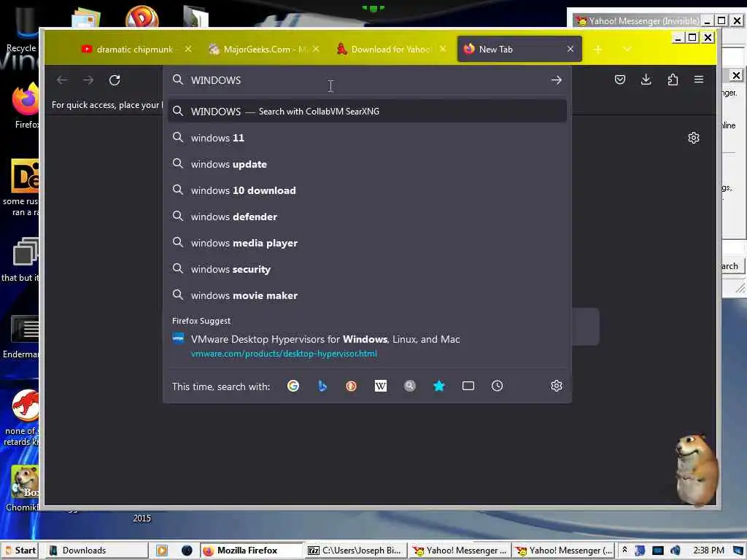Pick the windows media player suggestion
Image resolution: width=747 pixels, height=560 pixels.
[x=367, y=243]
